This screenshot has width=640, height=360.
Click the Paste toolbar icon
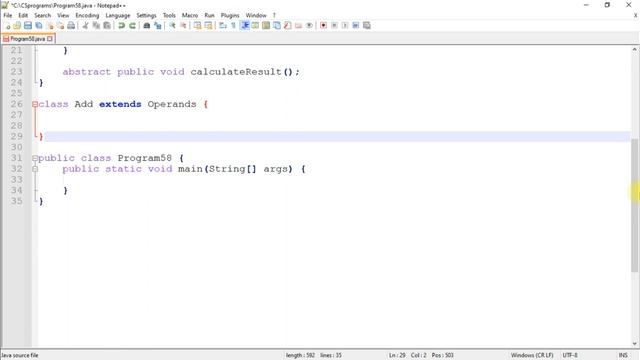coord(107,26)
